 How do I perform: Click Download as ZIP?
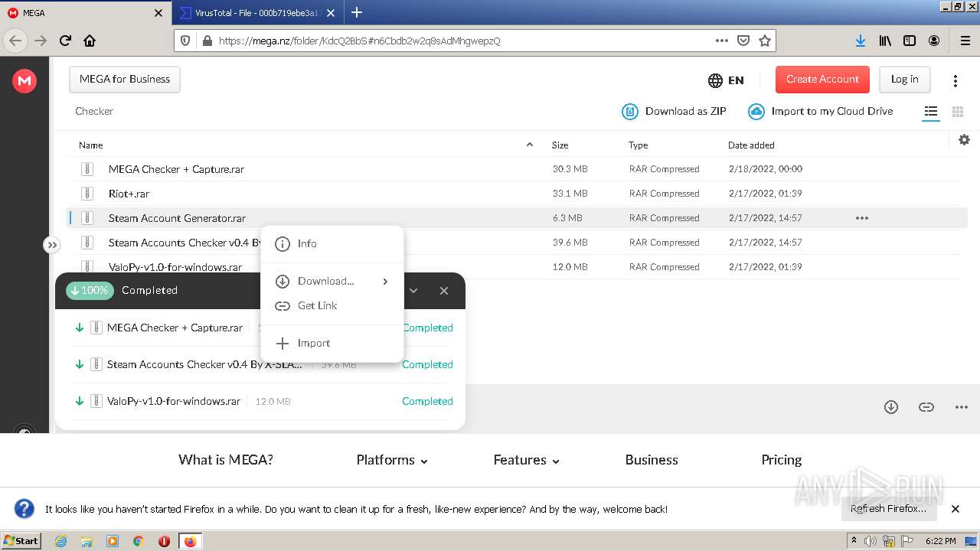tap(674, 111)
